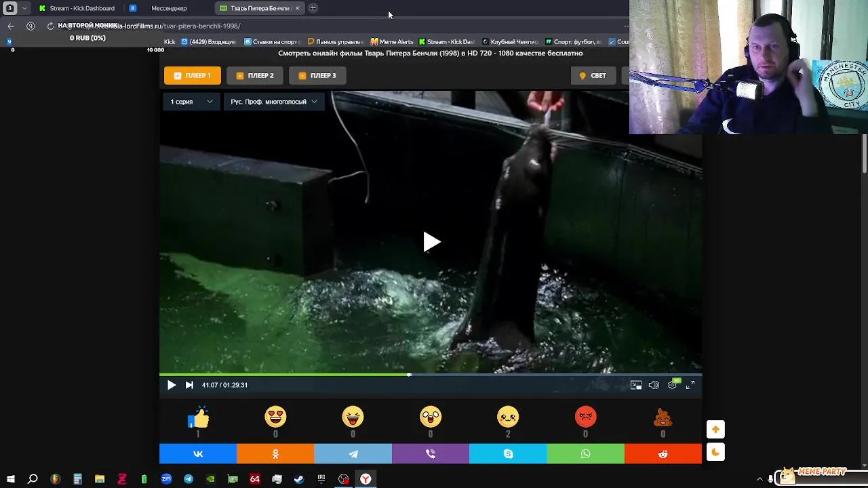This screenshot has height=488, width=868.
Task: Enable picture-in-picture mode in player
Action: (636, 385)
